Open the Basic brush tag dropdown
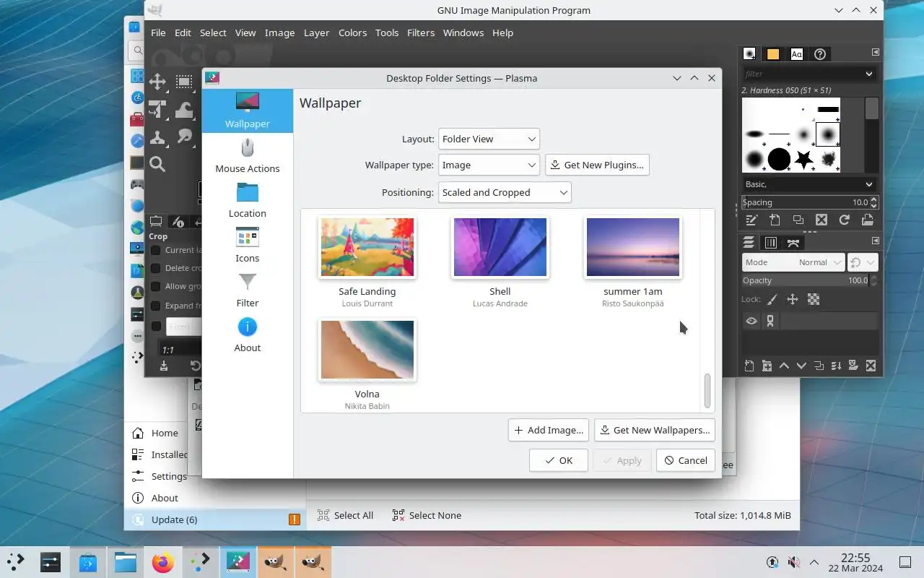Viewport: 924px width, 578px height. tap(809, 184)
